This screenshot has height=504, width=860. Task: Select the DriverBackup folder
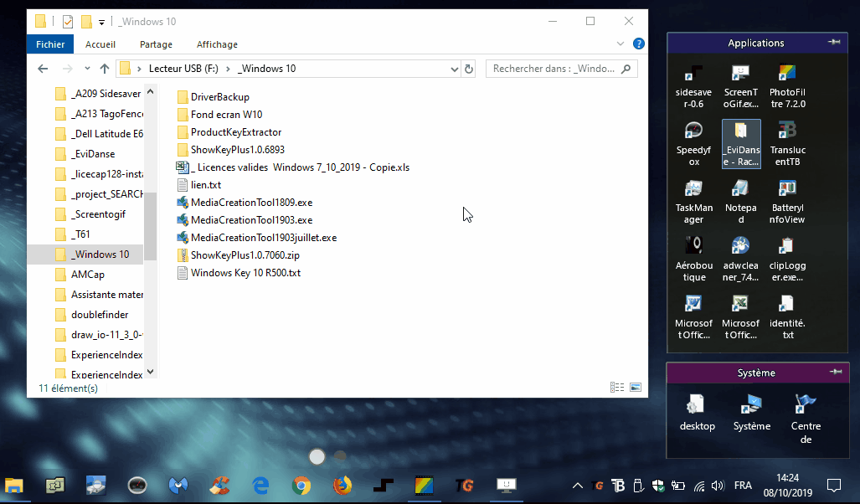[x=213, y=97]
